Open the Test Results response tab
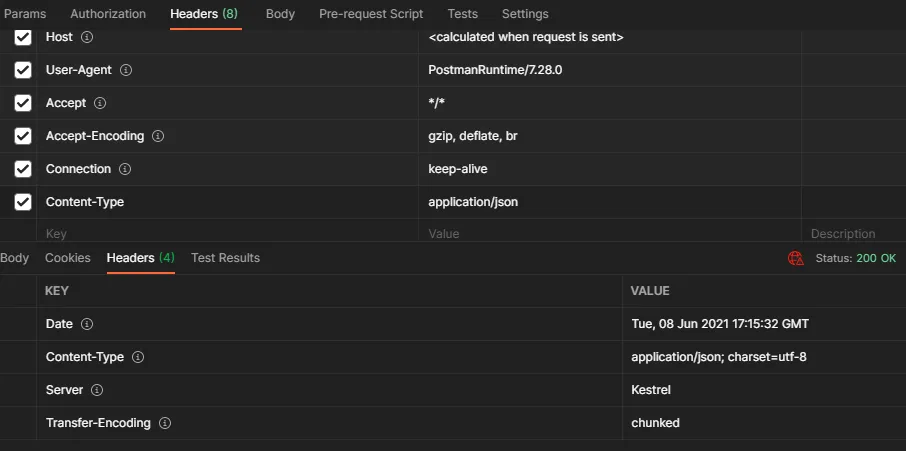Image resolution: width=906 pixels, height=451 pixels. pos(225,258)
